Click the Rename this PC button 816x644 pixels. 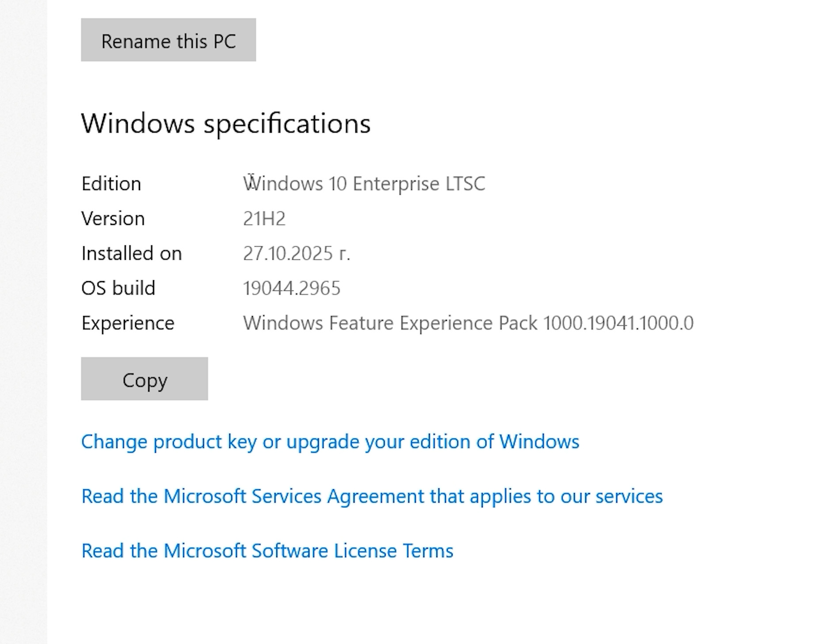pyautogui.click(x=168, y=40)
